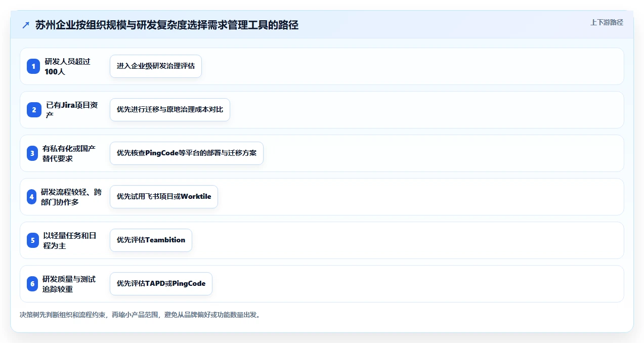Select the number 5 step badge

(32, 240)
